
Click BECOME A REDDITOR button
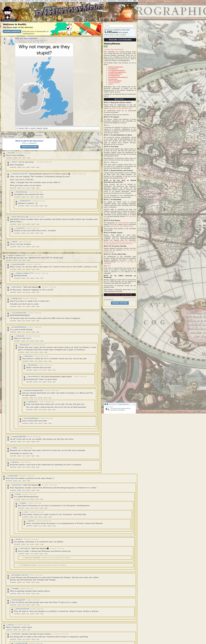tap(12, 31)
